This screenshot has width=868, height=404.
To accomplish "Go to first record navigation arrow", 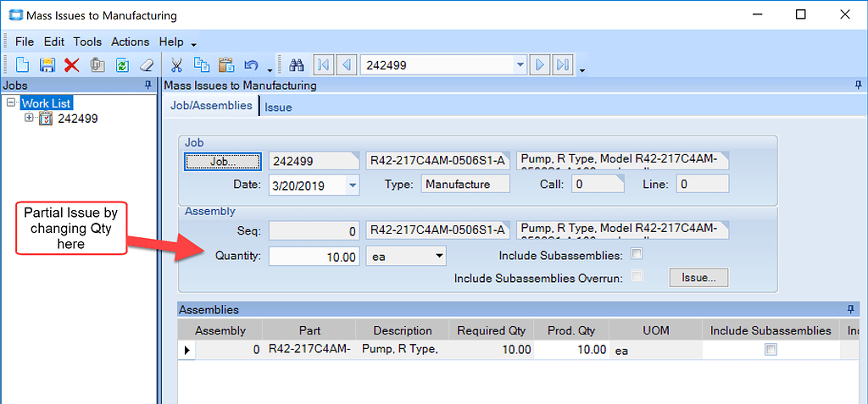I will (323, 65).
